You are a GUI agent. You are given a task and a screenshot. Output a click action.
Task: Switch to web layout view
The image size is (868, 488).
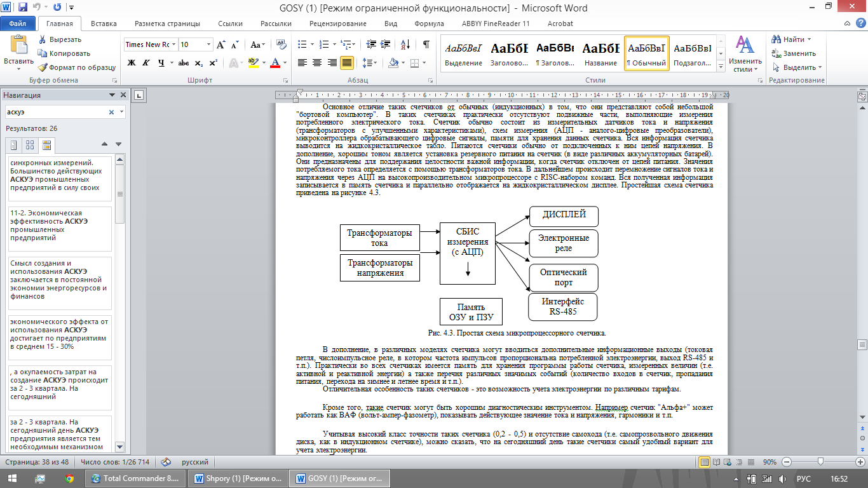click(729, 462)
